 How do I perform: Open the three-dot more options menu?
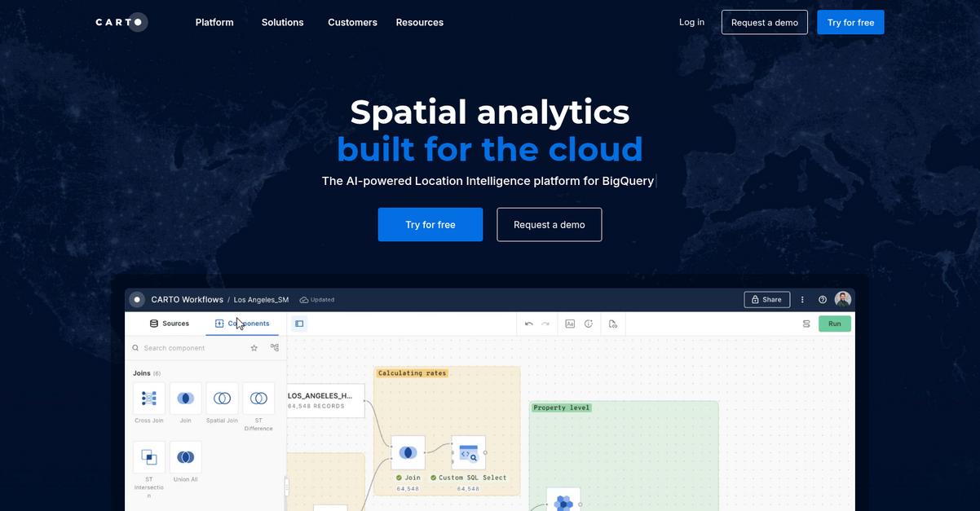tap(802, 299)
